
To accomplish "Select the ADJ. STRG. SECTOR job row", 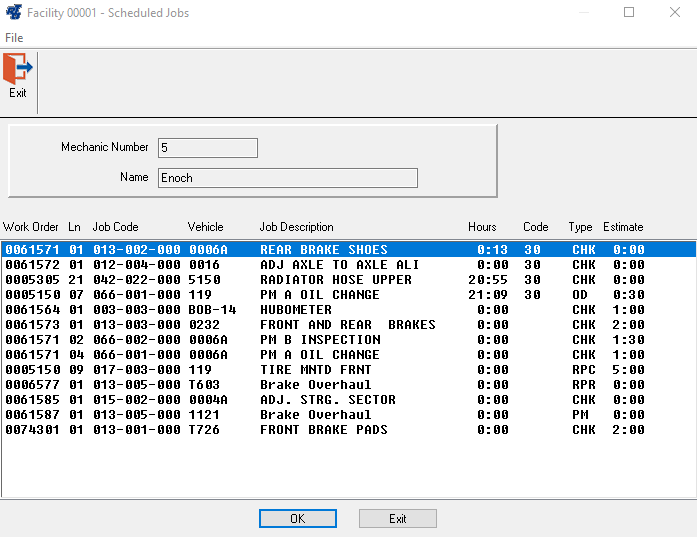I will (x=327, y=400).
